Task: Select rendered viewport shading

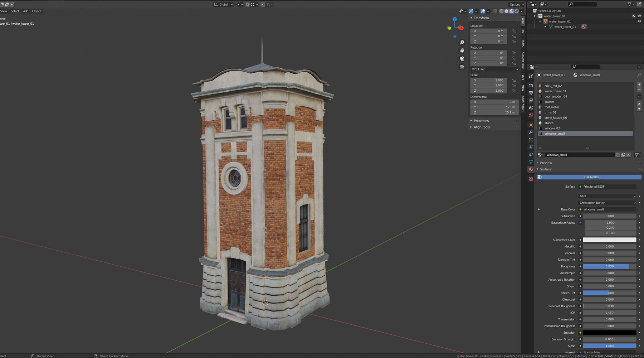Action: pos(516,11)
